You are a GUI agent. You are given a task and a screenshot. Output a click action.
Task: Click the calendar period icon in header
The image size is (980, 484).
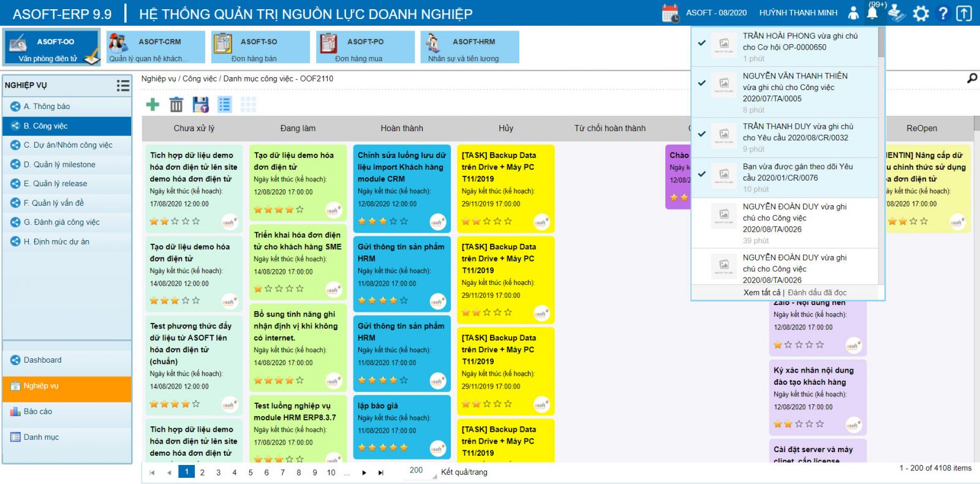tap(671, 13)
